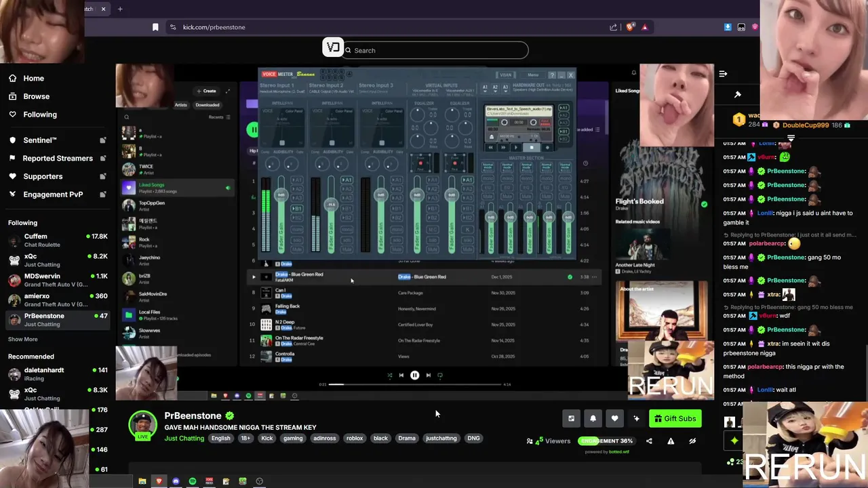The image size is (868, 488).
Task: Toggle repeat in streamed Spotify player
Action: click(x=440, y=375)
